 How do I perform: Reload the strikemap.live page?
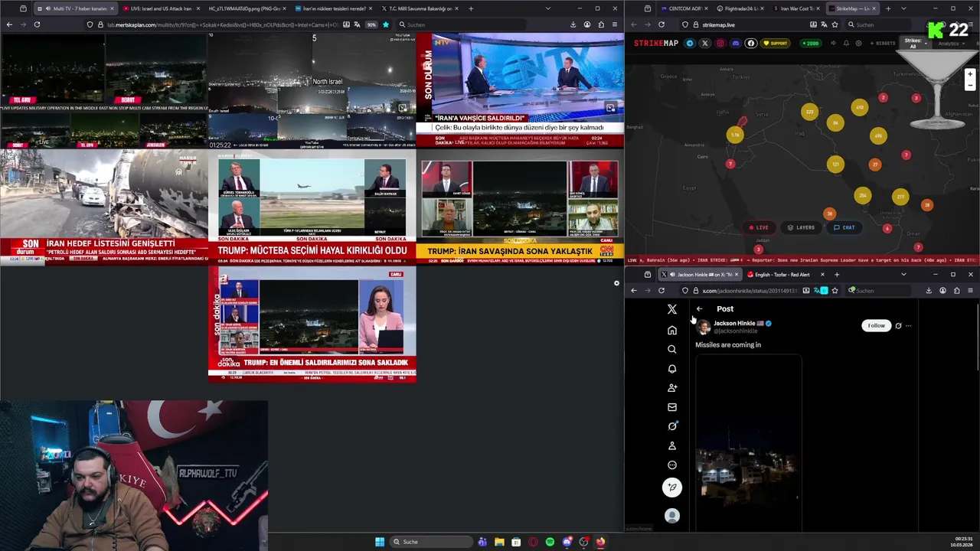click(x=661, y=24)
